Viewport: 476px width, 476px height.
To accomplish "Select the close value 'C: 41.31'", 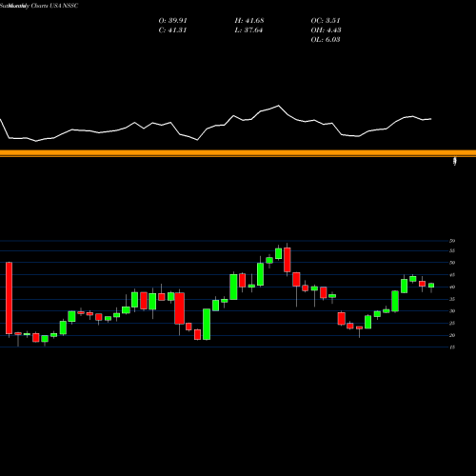I will (x=172, y=30).
